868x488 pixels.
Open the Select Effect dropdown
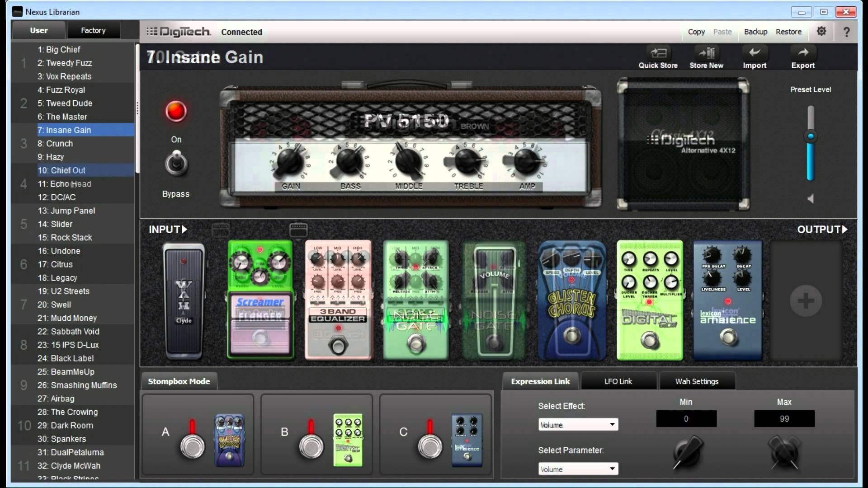coord(578,425)
